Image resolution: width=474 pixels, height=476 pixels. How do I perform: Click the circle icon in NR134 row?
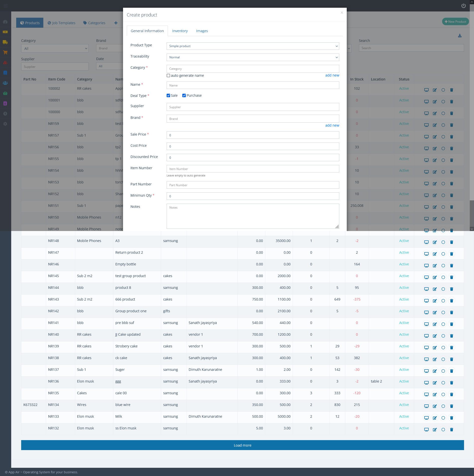[443, 406]
